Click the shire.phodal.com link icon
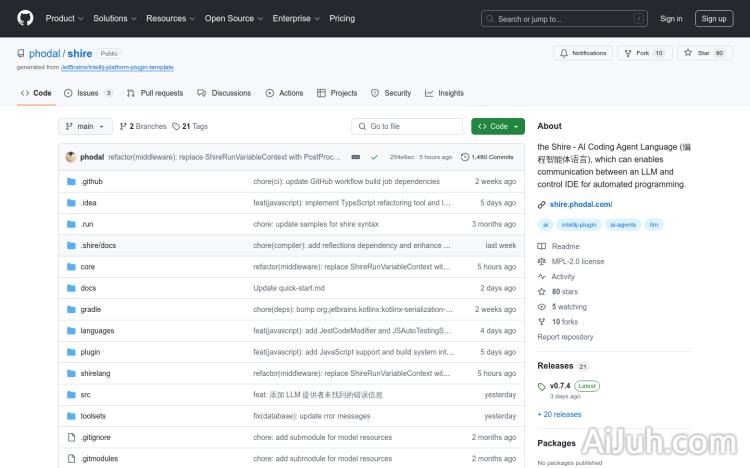750x468 pixels. pos(542,204)
